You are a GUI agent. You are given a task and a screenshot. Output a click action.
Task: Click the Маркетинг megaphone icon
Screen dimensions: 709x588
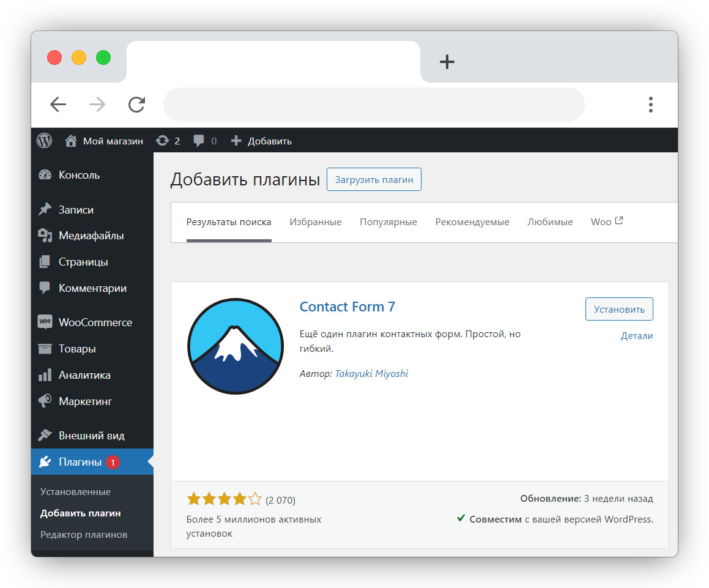(45, 401)
